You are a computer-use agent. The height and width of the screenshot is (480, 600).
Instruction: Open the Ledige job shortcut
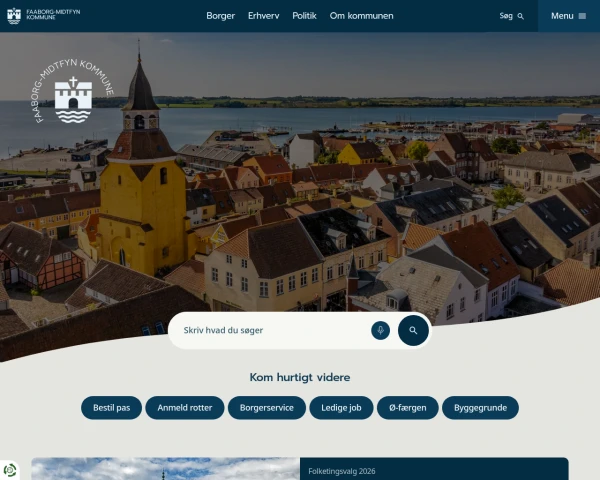tap(341, 408)
